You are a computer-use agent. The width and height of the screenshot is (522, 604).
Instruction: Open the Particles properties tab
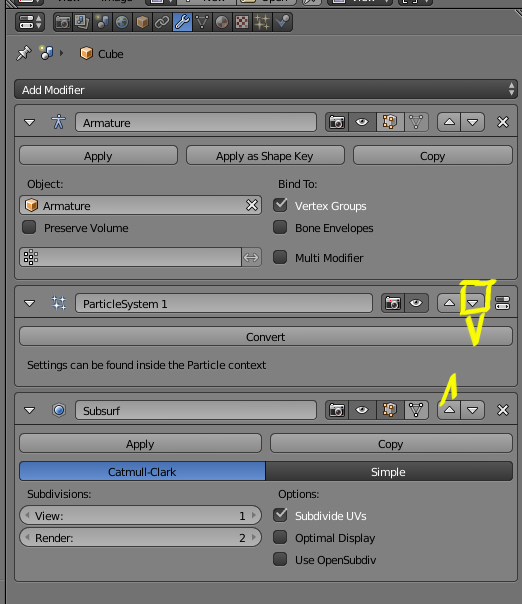click(262, 22)
